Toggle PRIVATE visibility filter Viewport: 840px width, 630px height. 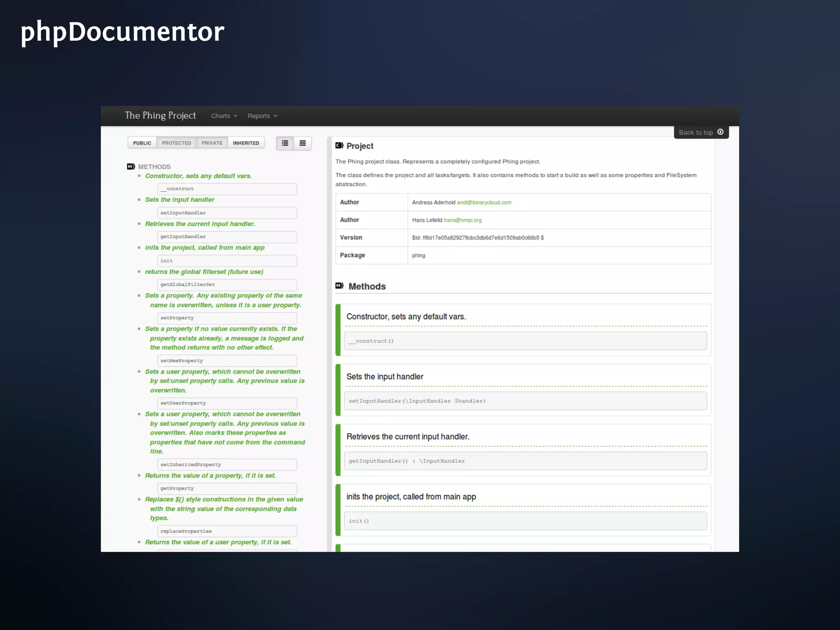click(212, 143)
